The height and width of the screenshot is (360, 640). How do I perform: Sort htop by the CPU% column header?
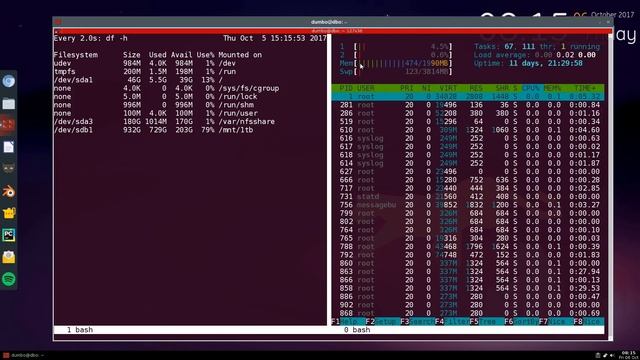pyautogui.click(x=531, y=88)
